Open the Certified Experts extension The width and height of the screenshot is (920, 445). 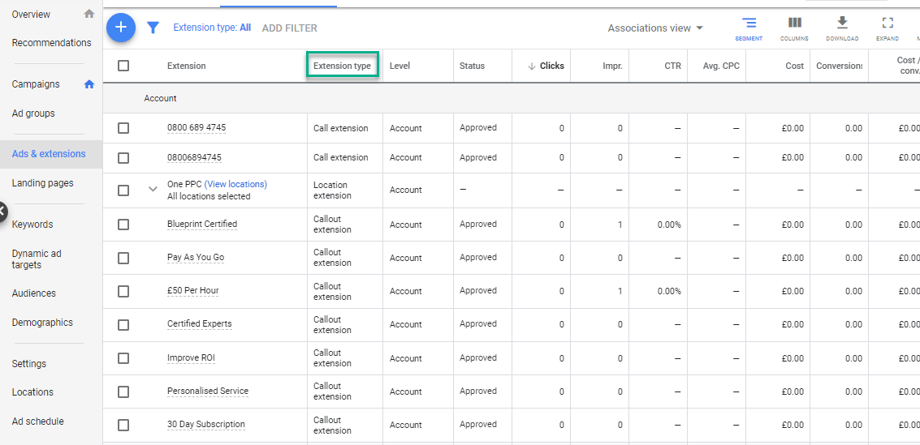pyautogui.click(x=199, y=324)
